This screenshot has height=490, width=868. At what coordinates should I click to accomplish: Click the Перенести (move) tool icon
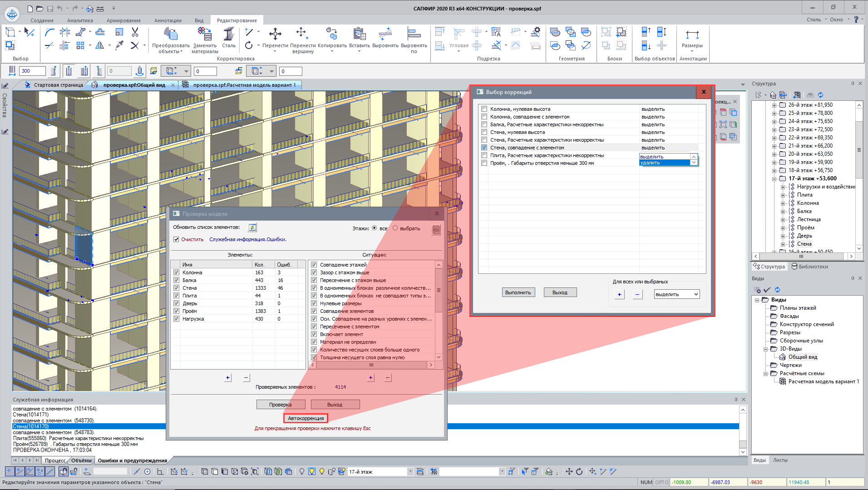tap(275, 34)
